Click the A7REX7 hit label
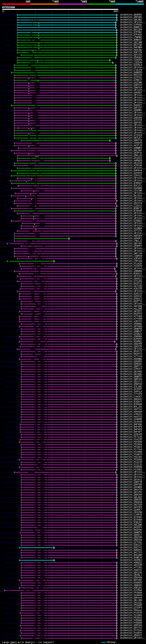Viewport: 146px width, 644px height. point(131,80)
